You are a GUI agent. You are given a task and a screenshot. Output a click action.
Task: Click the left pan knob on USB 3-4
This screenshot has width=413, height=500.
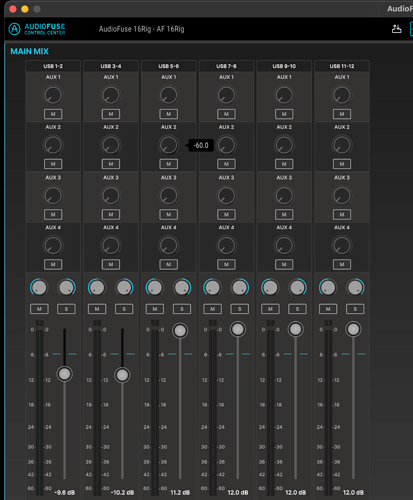click(97, 287)
